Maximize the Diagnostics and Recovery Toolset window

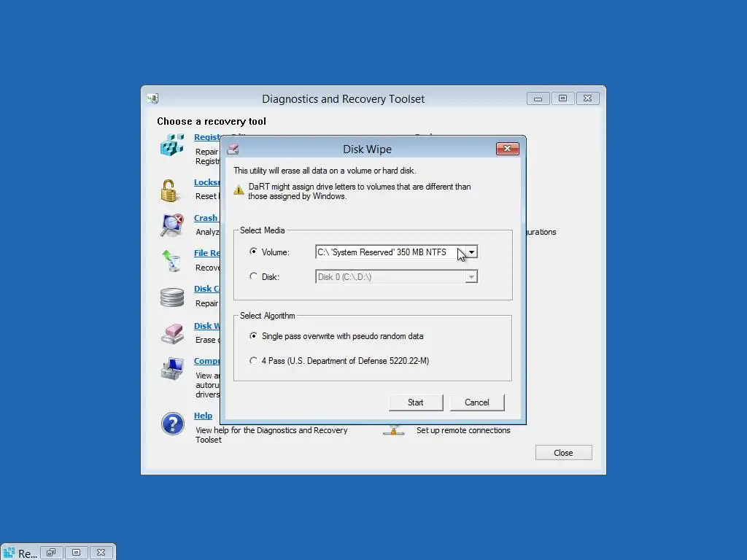pyautogui.click(x=562, y=98)
